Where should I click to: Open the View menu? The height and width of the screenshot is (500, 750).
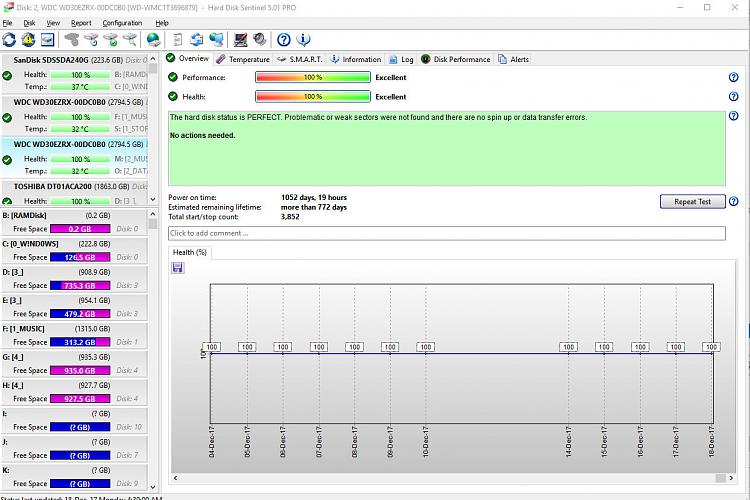pos(53,23)
